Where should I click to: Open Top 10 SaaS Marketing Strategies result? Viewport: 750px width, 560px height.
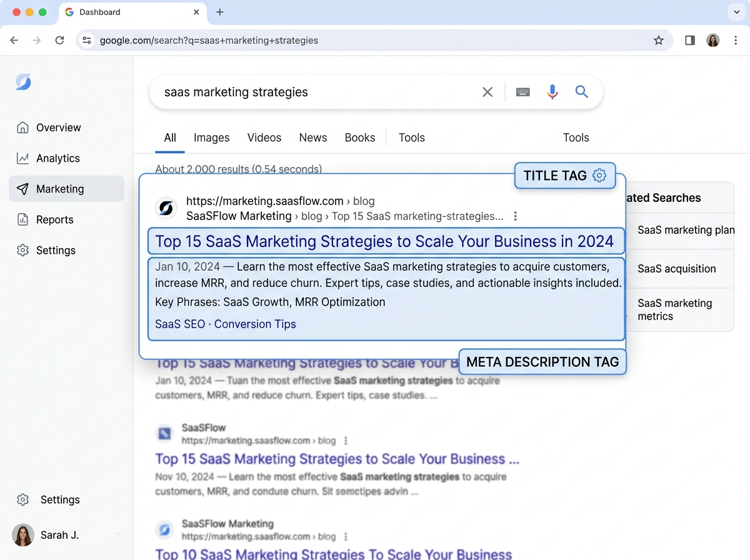coord(334,554)
